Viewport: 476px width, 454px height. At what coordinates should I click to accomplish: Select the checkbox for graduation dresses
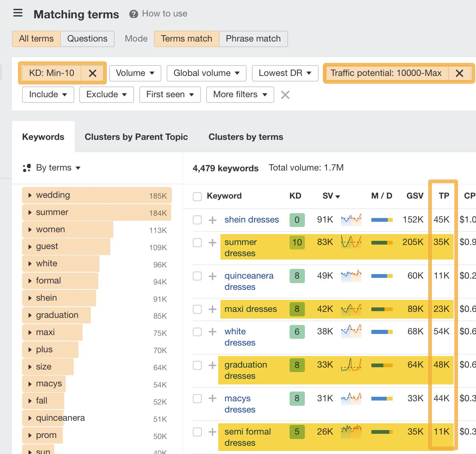click(197, 365)
